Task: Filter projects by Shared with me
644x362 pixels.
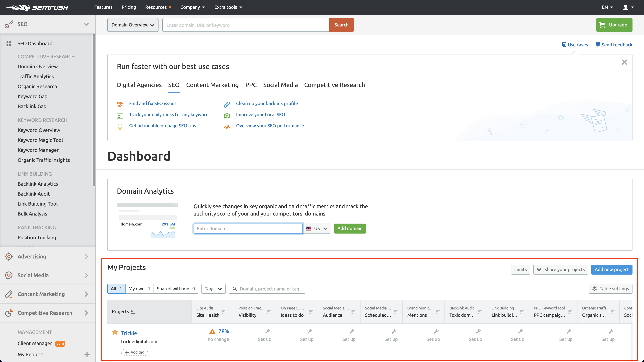Action: coord(176,289)
